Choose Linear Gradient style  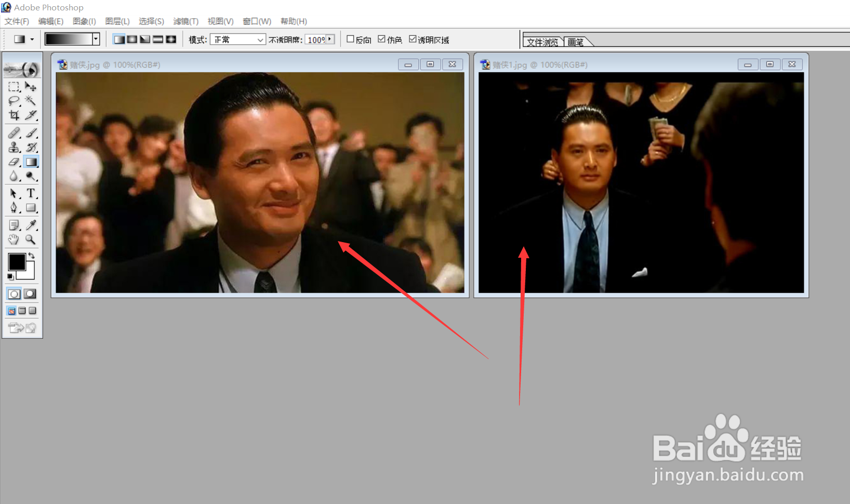[x=119, y=39]
